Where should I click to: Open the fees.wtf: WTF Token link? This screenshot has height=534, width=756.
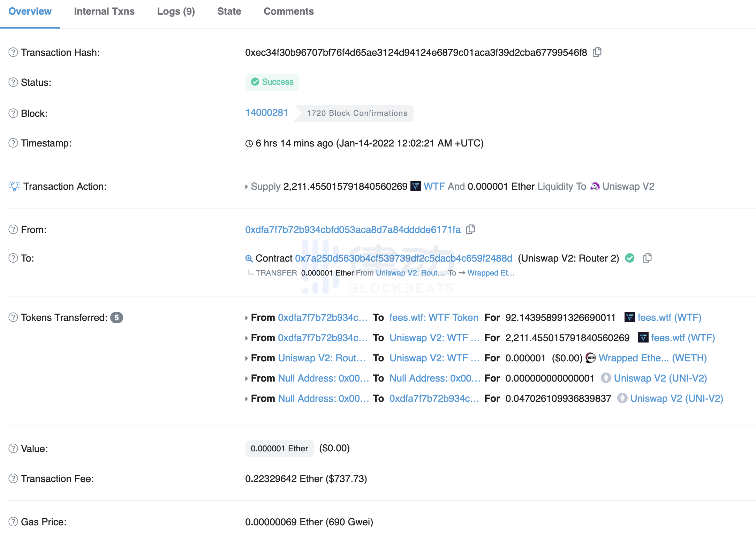[434, 317]
